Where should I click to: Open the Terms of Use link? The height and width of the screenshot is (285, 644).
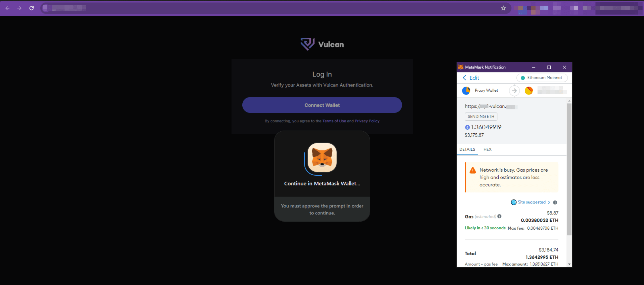[334, 121]
